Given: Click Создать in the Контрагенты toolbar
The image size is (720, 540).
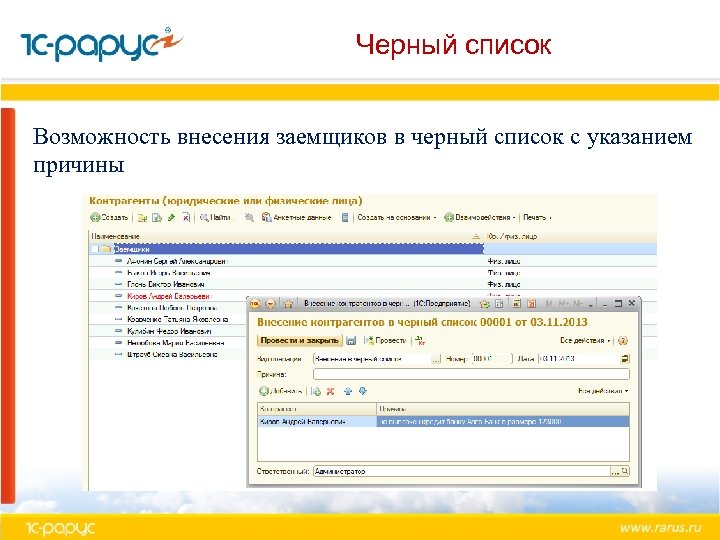Looking at the screenshot, I should click(x=109, y=218).
